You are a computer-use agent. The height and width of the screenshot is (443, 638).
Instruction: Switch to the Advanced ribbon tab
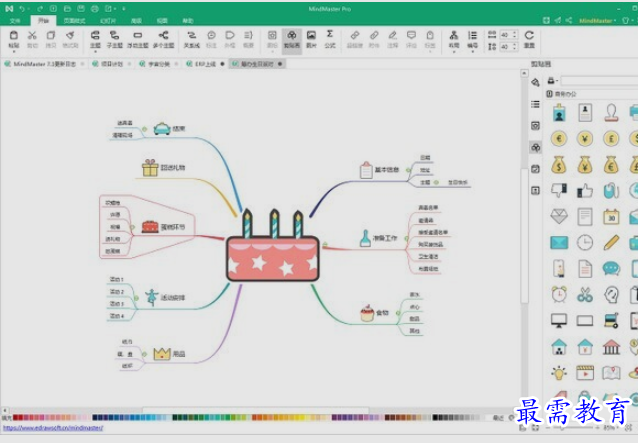coord(136,21)
